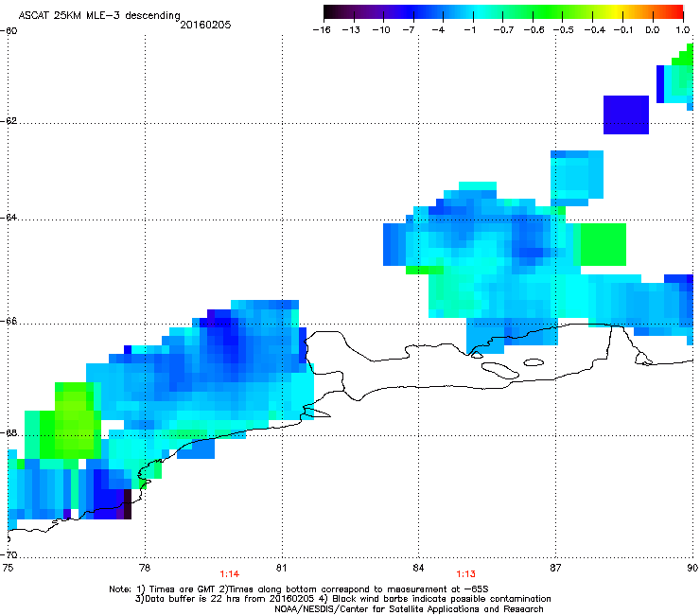
Task: Click the 81 longitude axis label
Action: click(281, 568)
